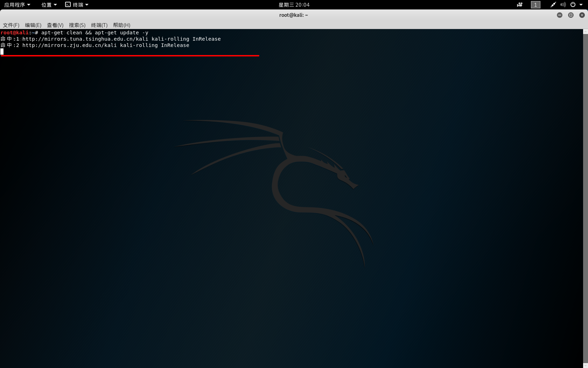Click the window title root@kali: ~
The width and height of the screenshot is (588, 368).
(294, 15)
